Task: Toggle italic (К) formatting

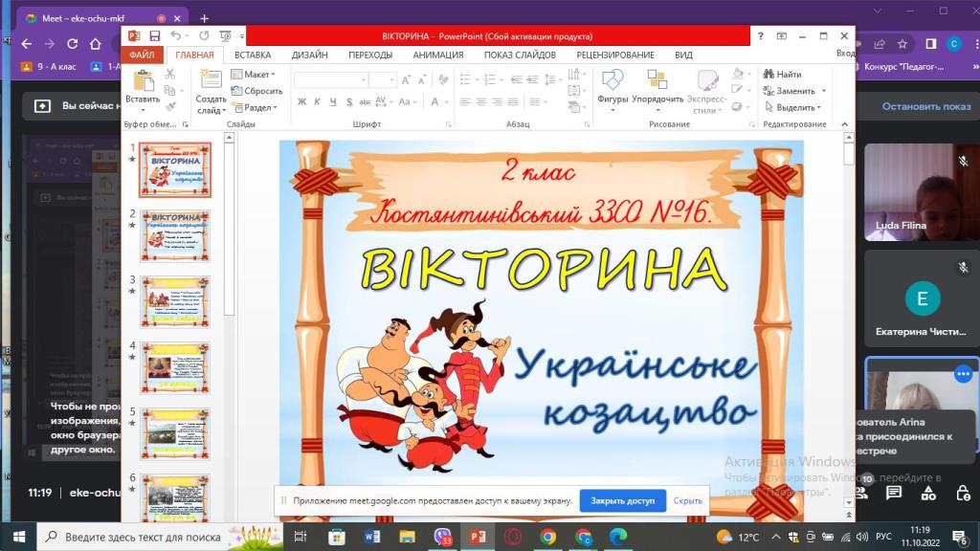Action: 318,101
